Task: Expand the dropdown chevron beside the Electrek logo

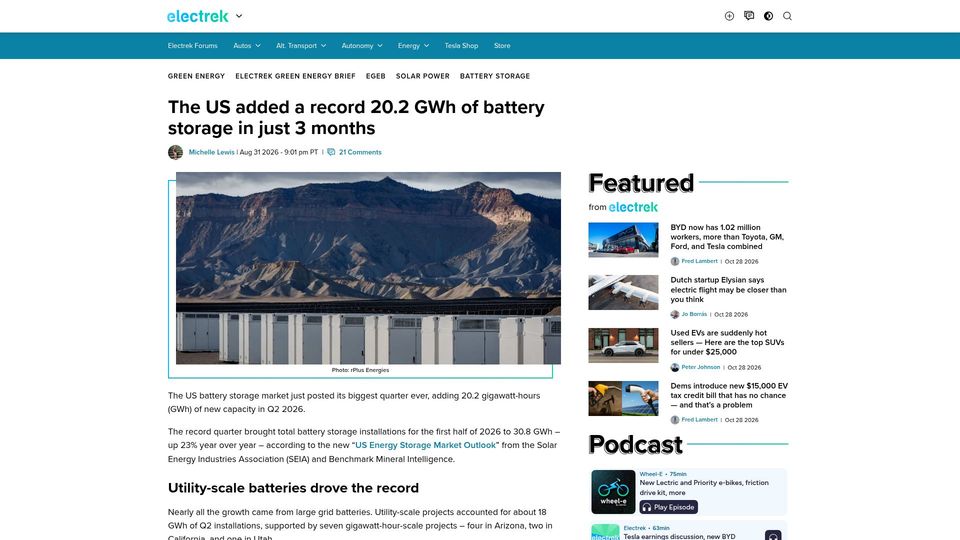Action: pos(239,17)
